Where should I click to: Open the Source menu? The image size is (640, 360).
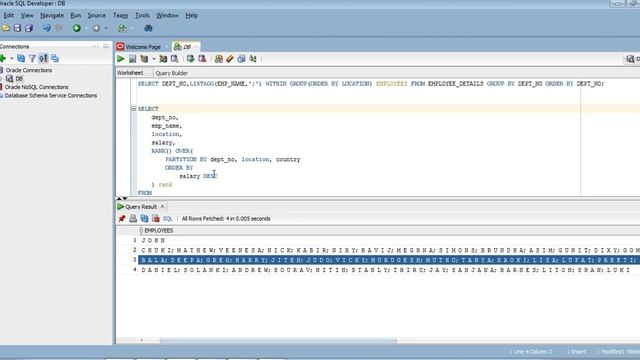[97, 16]
